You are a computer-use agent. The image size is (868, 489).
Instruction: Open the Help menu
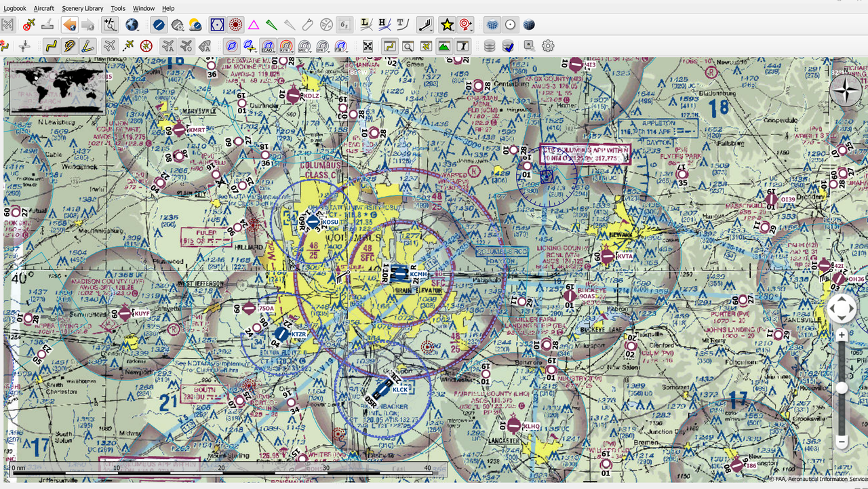pos(168,8)
